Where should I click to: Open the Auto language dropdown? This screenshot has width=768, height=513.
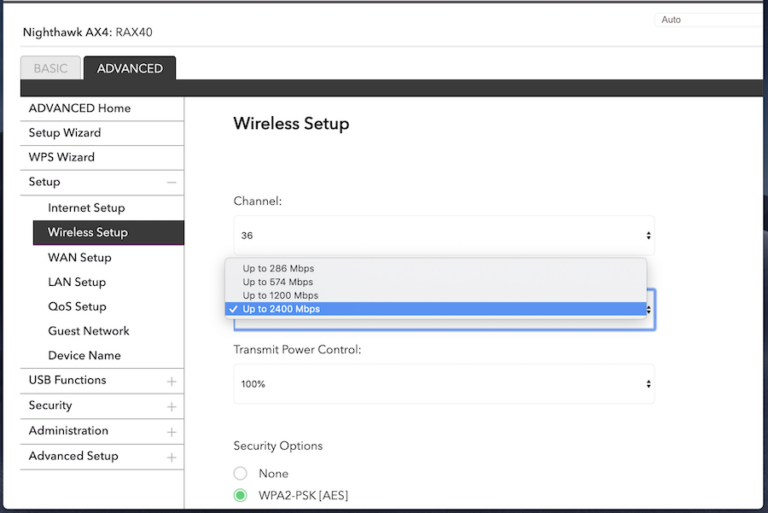tap(706, 19)
